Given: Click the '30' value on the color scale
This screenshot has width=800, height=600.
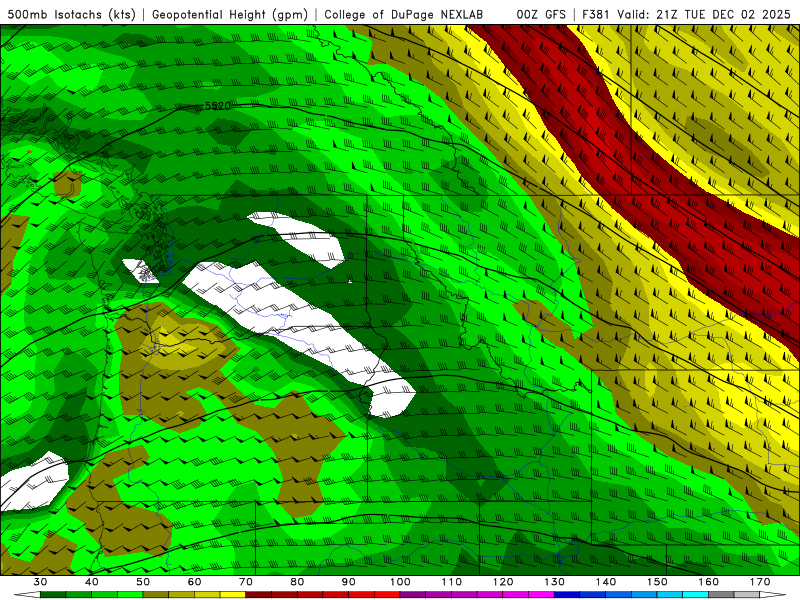Looking at the screenshot, I should point(40,582).
